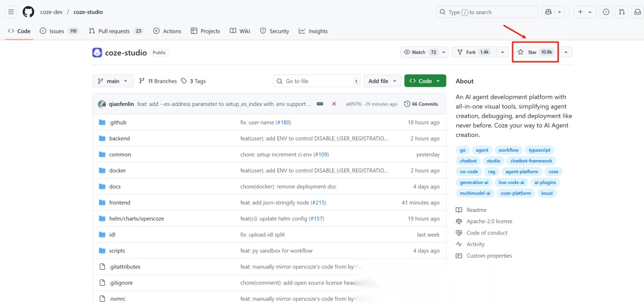644x306 pixels.
Task: Focus the 'Go to file' search field
Action: tap(317, 81)
